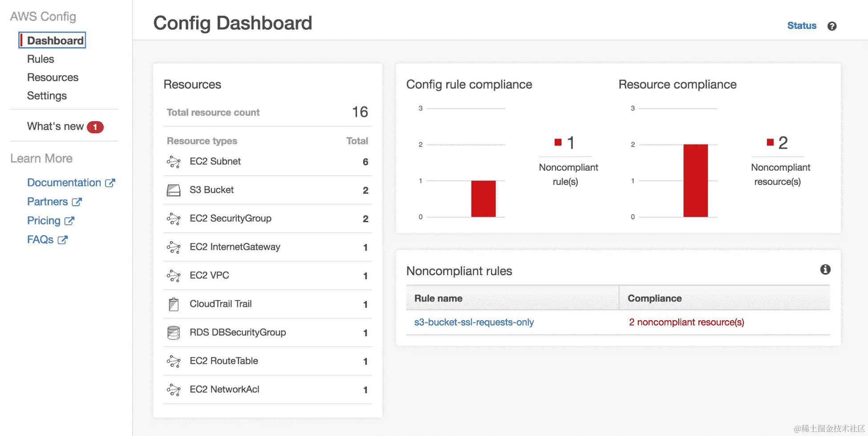Click the EC2 Subnet resource icon
The width and height of the screenshot is (868, 436).
pos(174,162)
